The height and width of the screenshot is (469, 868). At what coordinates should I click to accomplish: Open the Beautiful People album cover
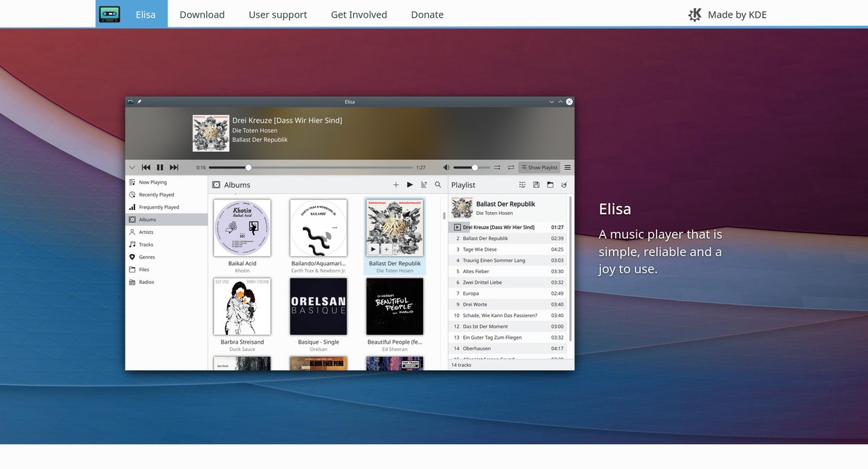point(395,306)
